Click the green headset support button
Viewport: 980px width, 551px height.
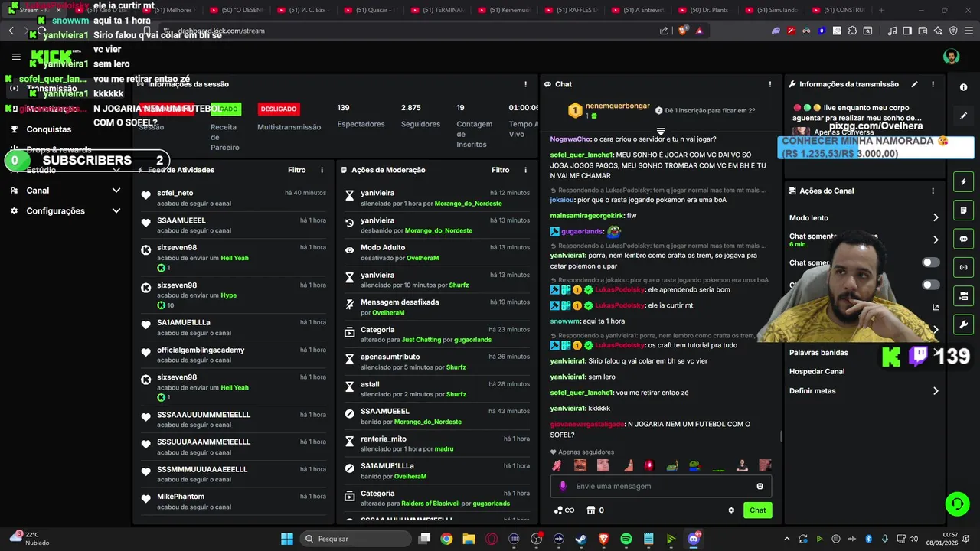(957, 504)
